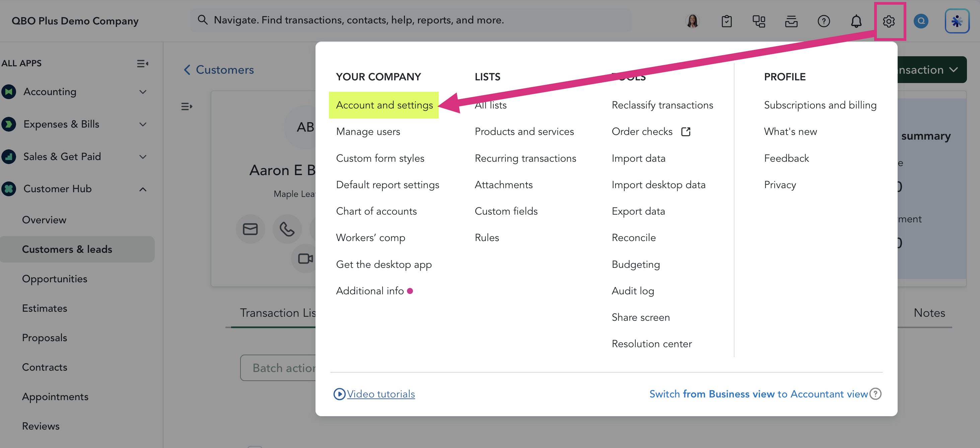
Task: Switch from Business view to Accountant view
Action: click(x=758, y=394)
